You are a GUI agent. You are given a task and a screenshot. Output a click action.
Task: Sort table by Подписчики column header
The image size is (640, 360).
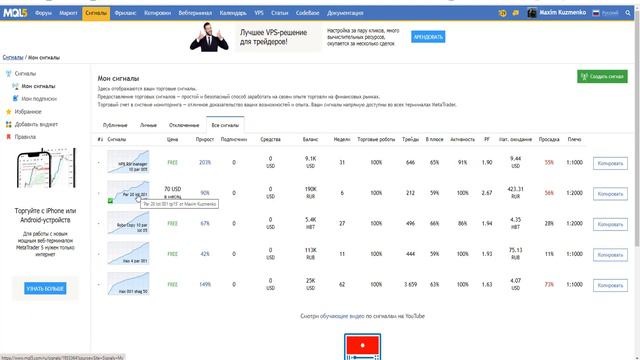point(234,140)
